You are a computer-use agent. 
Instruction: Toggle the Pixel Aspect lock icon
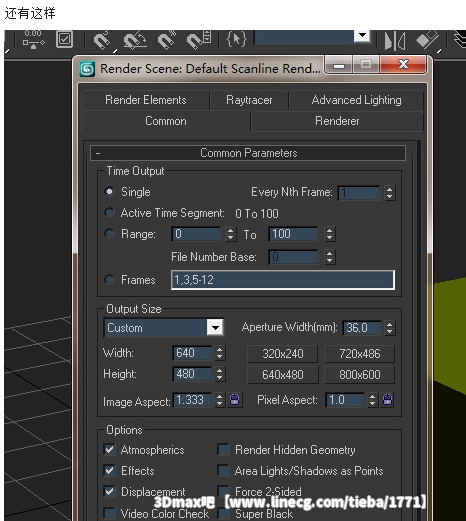click(387, 399)
